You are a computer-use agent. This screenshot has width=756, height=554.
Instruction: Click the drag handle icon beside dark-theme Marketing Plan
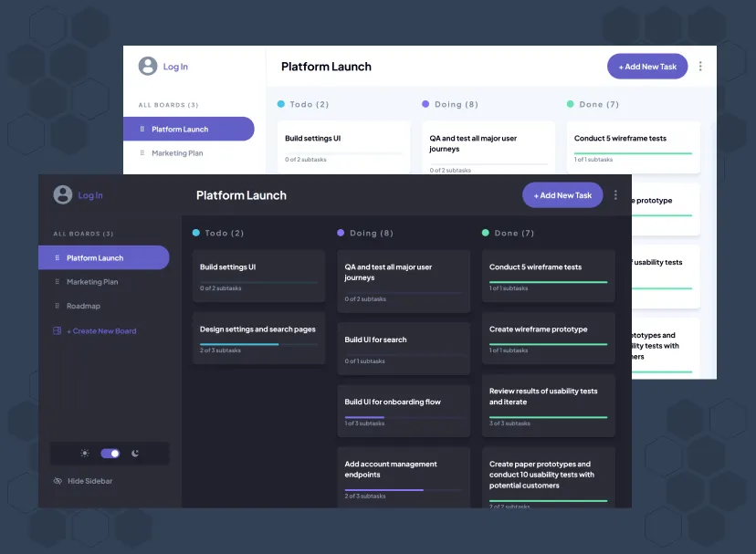[x=57, y=282]
